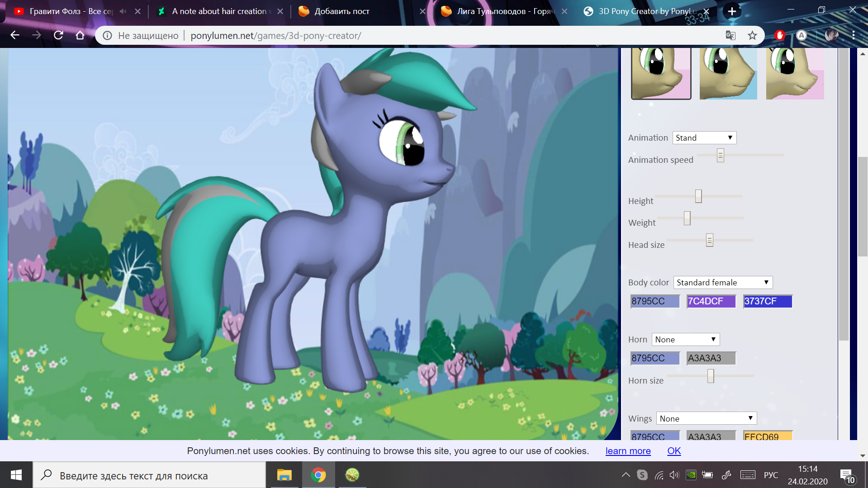Pick the 3737CF body color swatch

pos(768,301)
